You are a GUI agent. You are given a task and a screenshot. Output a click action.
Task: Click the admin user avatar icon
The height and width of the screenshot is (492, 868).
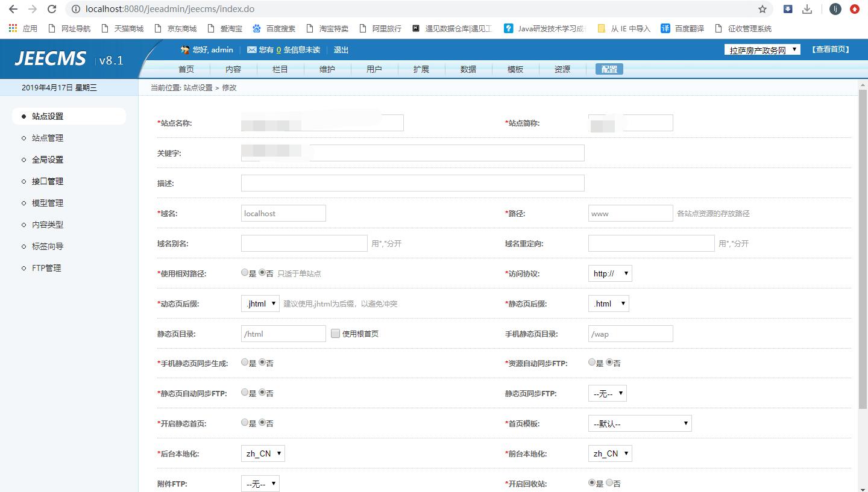pyautogui.click(x=185, y=50)
